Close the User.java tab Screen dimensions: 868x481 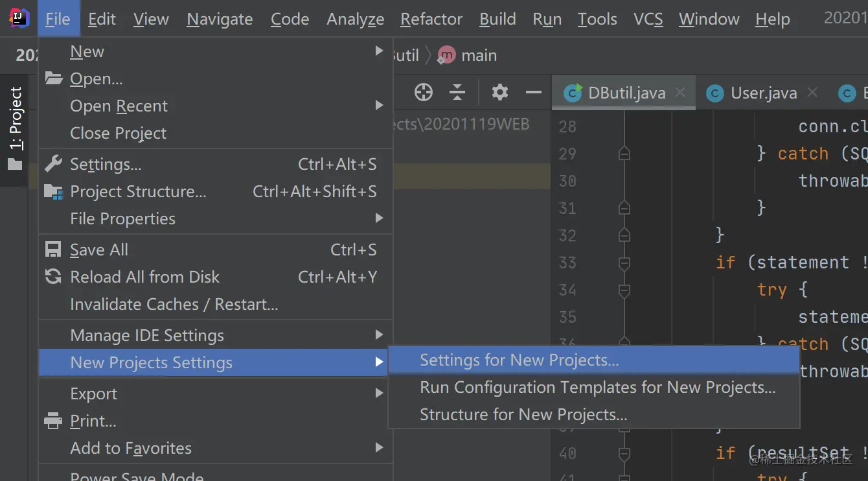click(812, 93)
